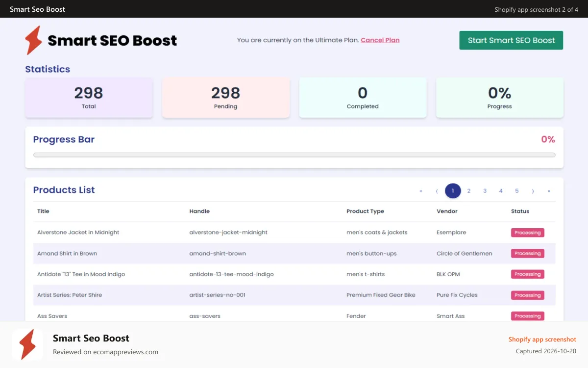Viewport: 588px width, 368px height.
Task: Click Processing badge for Amand Shirt
Action: [x=528, y=254]
